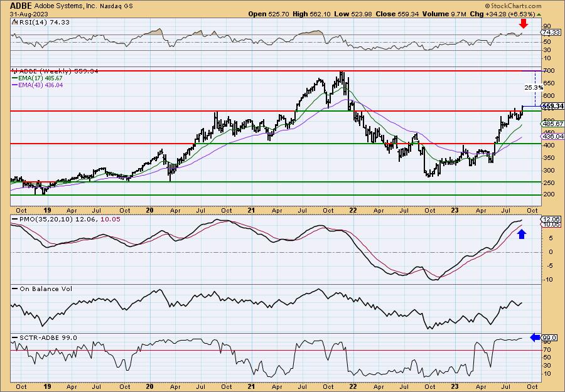Click the green line swatch beside EMA(17)
Screen dimensions: 565x392
15,78
